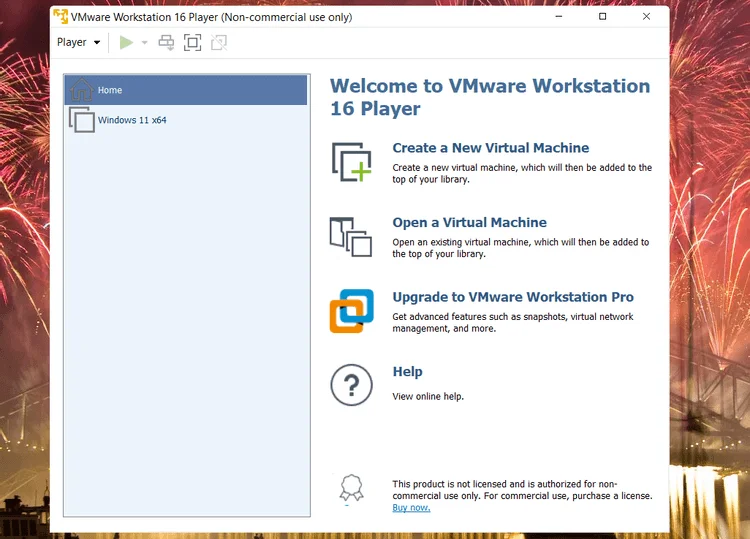Click Upgrade to VMware Workstation Pro link

(513, 297)
